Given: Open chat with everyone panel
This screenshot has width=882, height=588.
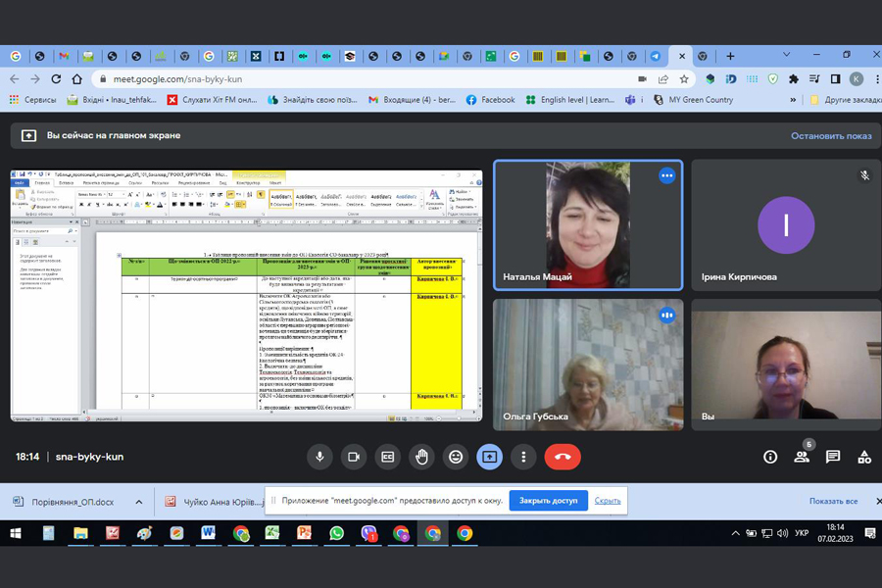Looking at the screenshot, I should click(x=833, y=457).
